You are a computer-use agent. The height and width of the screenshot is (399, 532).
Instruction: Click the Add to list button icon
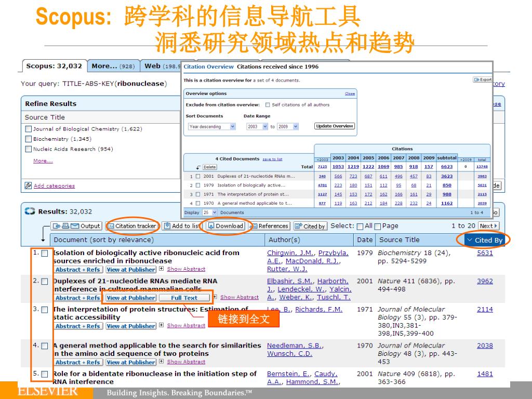point(167,226)
